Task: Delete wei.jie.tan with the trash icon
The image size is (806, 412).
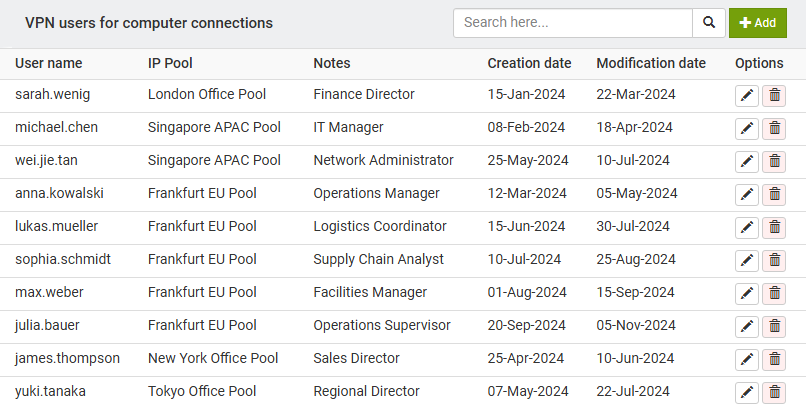Action: [773, 162]
